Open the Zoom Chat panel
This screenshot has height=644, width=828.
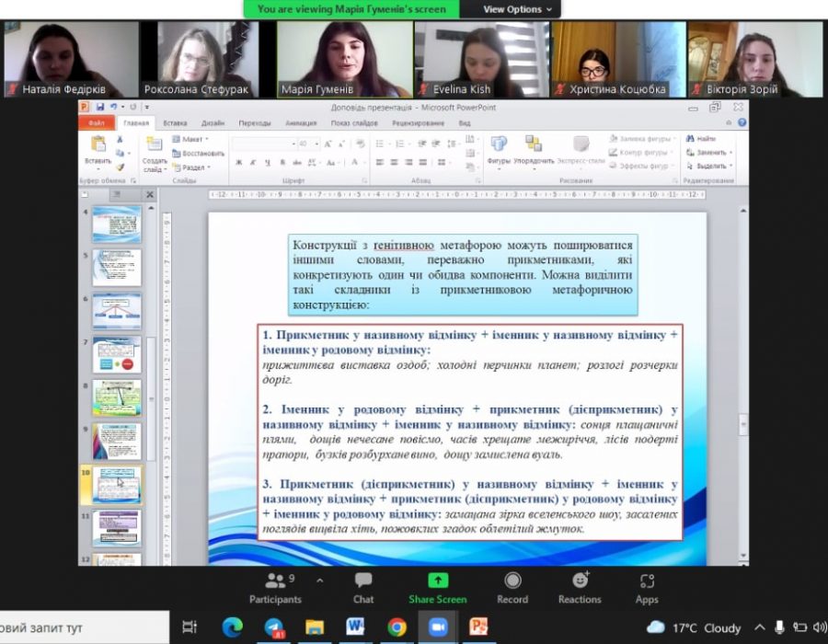pyautogui.click(x=363, y=588)
